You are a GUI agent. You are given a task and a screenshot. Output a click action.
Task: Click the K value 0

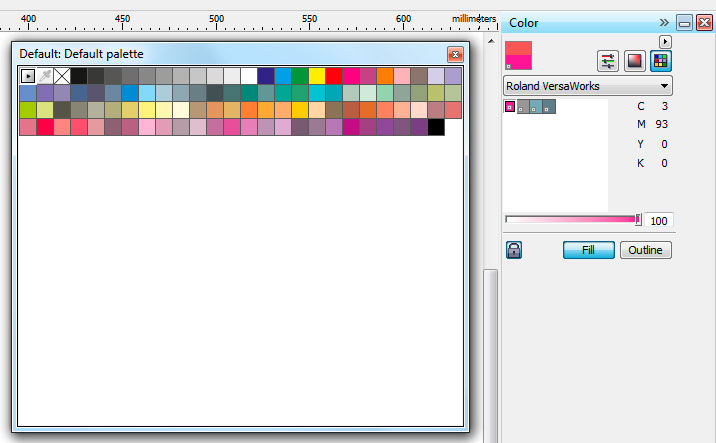664,163
